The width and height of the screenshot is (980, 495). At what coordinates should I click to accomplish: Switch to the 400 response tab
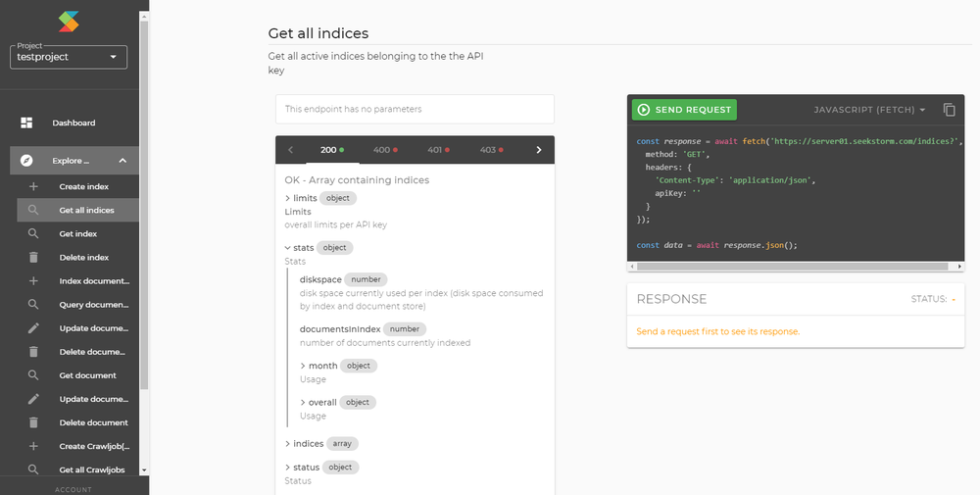coord(384,150)
